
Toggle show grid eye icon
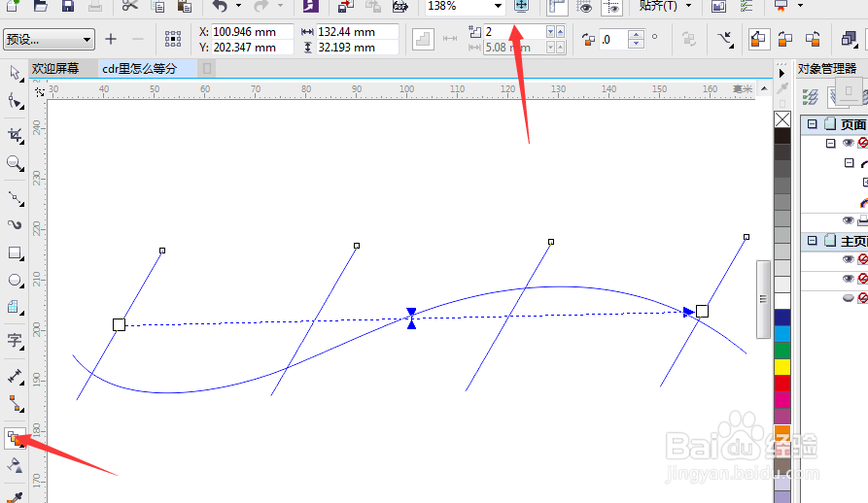pos(584,7)
